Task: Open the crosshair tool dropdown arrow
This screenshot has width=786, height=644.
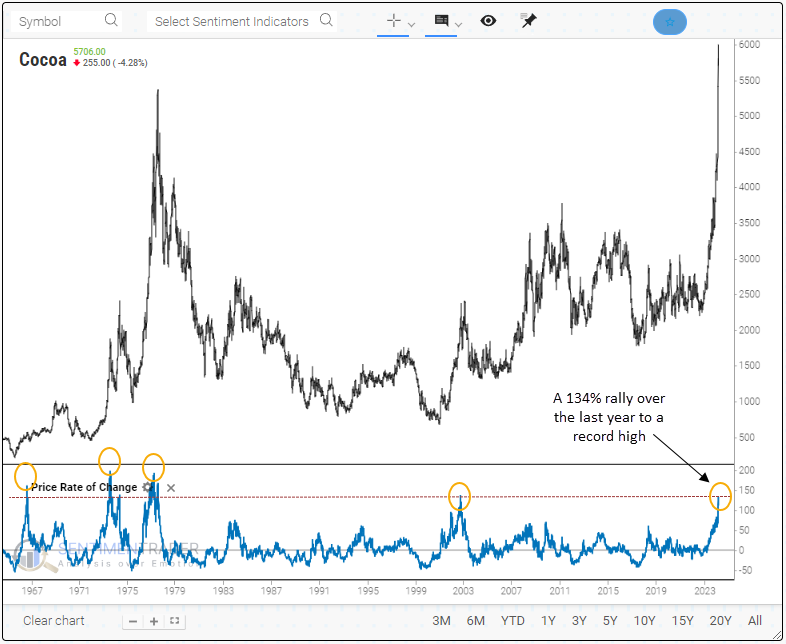Action: pyautogui.click(x=412, y=24)
